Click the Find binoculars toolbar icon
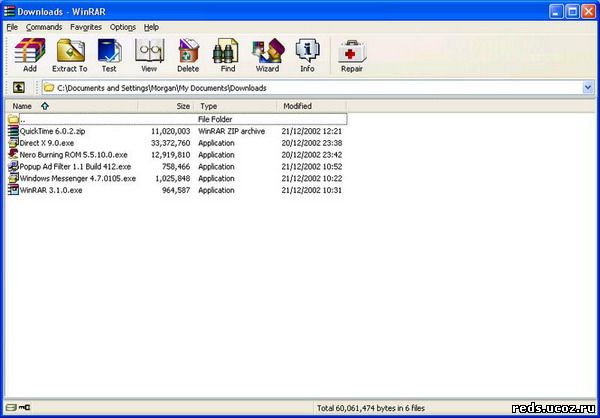 [x=226, y=51]
